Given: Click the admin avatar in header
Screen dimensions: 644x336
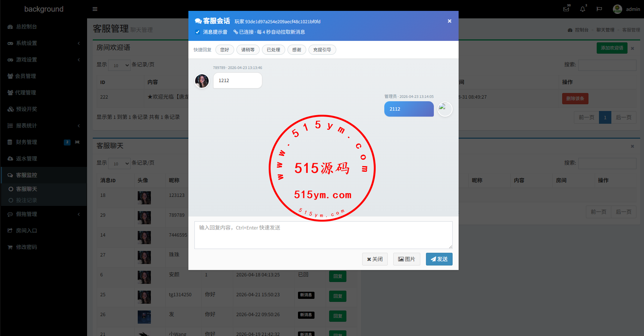Looking at the screenshot, I should click(x=617, y=9).
